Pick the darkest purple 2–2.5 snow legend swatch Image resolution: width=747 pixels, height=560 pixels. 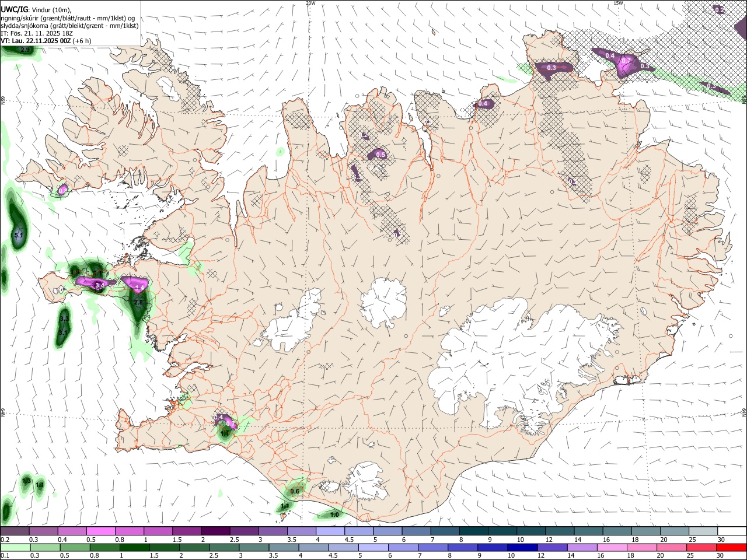[x=215, y=531]
